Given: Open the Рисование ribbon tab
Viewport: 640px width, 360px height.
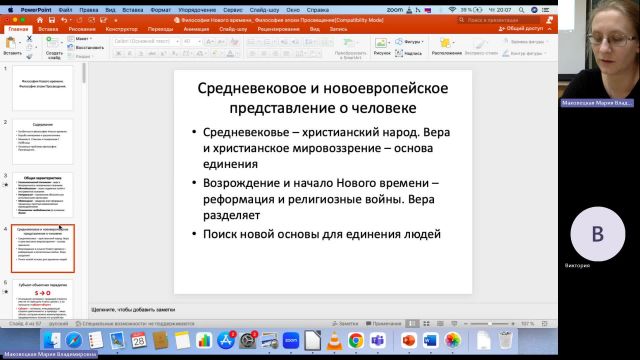Looking at the screenshot, I should [x=82, y=29].
